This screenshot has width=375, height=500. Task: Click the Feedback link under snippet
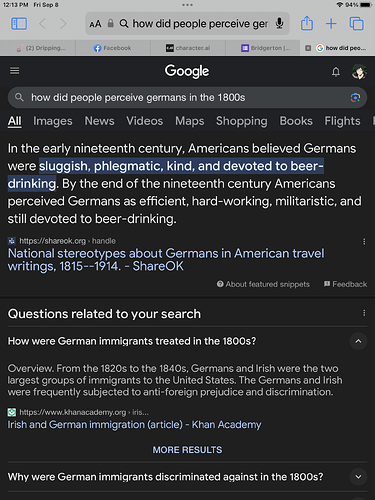[346, 284]
